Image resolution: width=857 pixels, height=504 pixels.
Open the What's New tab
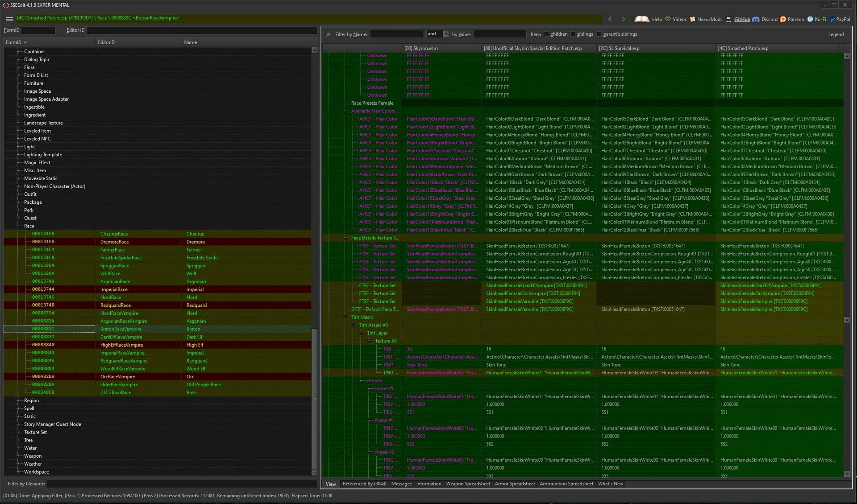click(610, 484)
